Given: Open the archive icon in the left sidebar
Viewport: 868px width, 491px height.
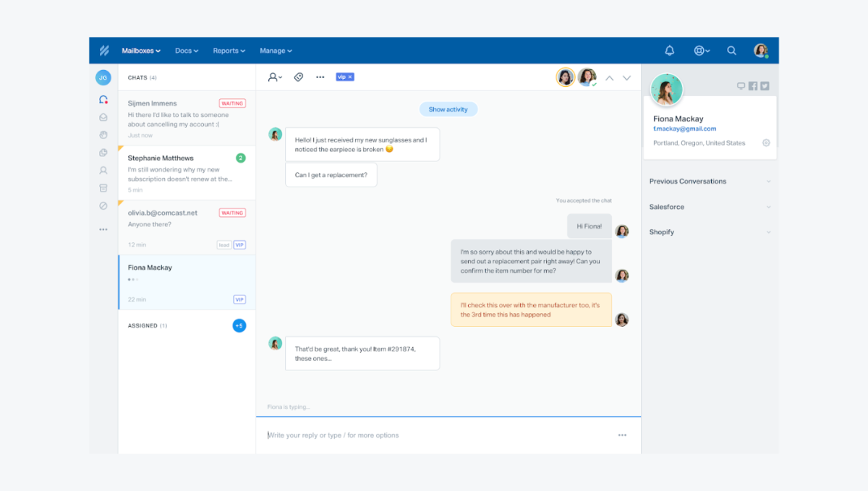Looking at the screenshot, I should tap(103, 187).
